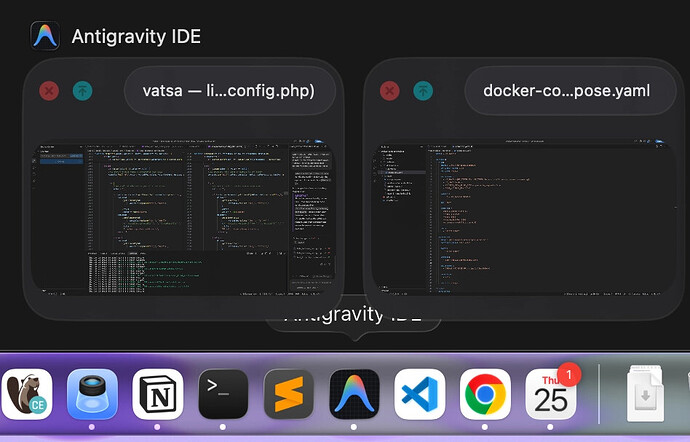This screenshot has height=442, width=690.
Task: Open Visual Studio Code from the dock
Action: pos(420,394)
